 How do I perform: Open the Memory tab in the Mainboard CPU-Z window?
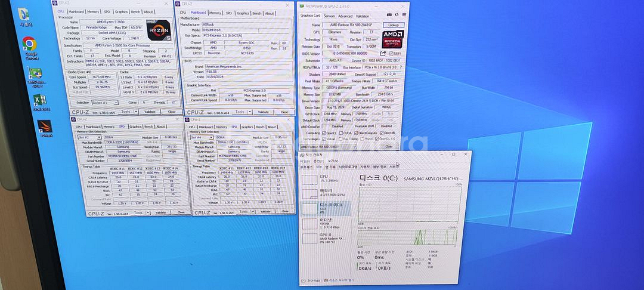[x=215, y=13]
